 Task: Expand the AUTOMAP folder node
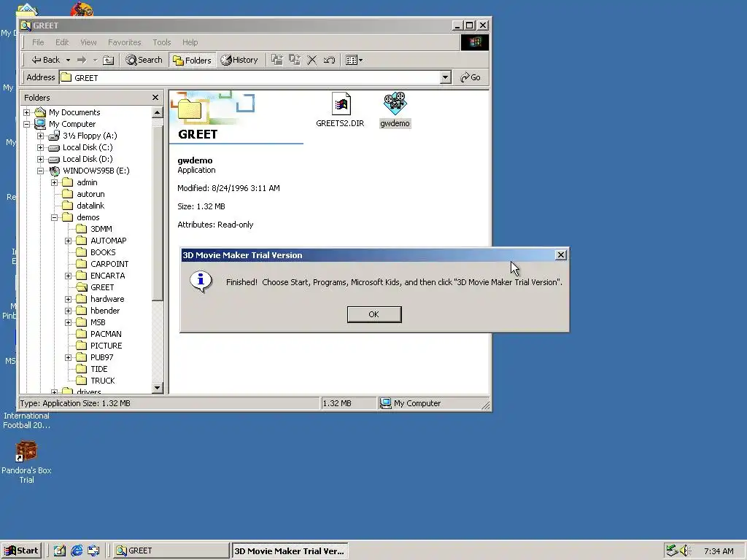pyautogui.click(x=68, y=241)
